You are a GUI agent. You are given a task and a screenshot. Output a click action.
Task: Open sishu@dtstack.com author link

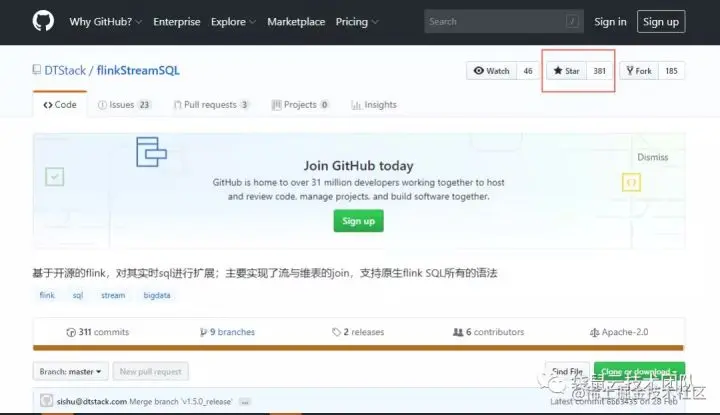[92, 402]
